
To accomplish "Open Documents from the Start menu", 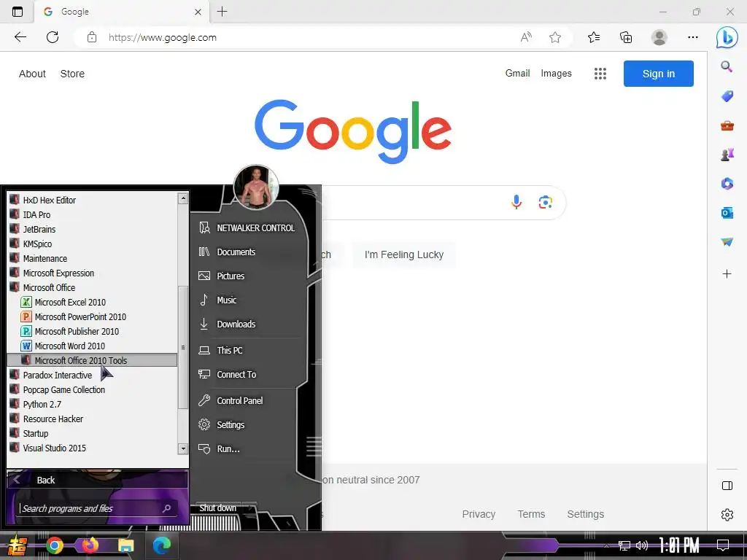I will [x=228, y=252].
